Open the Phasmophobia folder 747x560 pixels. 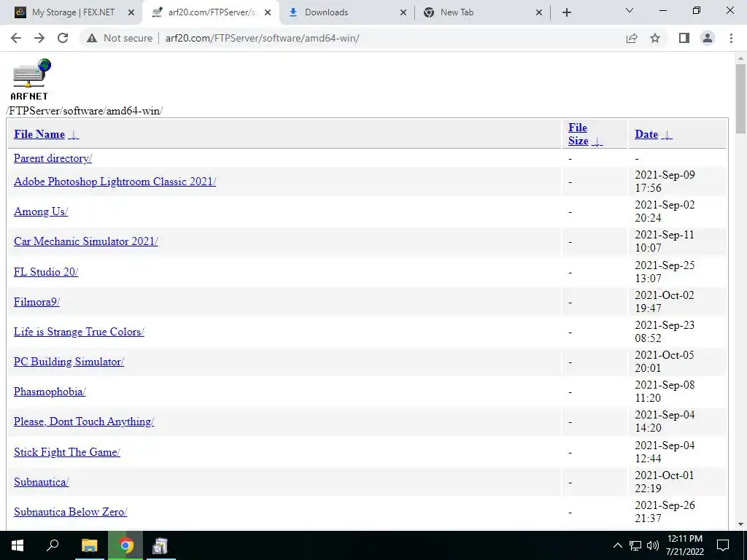point(50,392)
